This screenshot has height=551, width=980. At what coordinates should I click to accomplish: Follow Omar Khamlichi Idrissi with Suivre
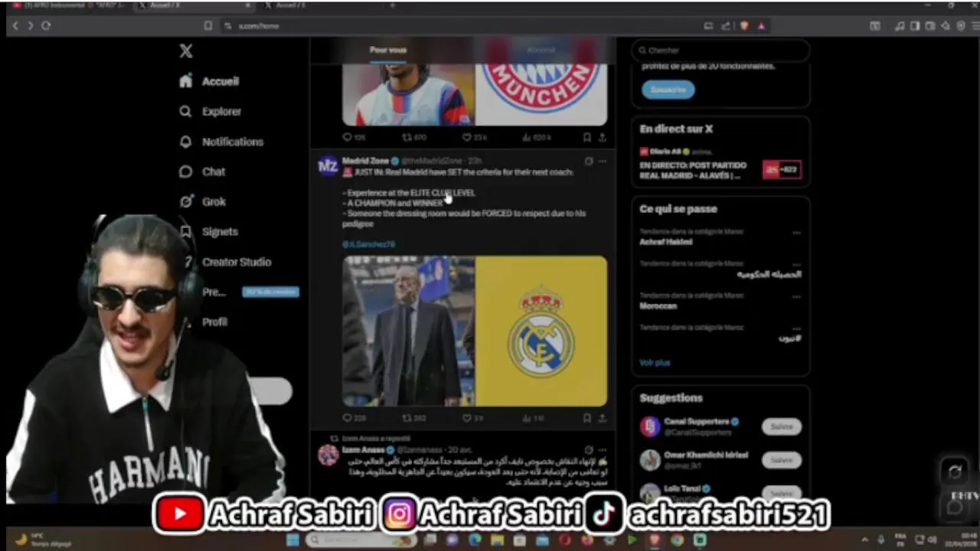tap(782, 460)
